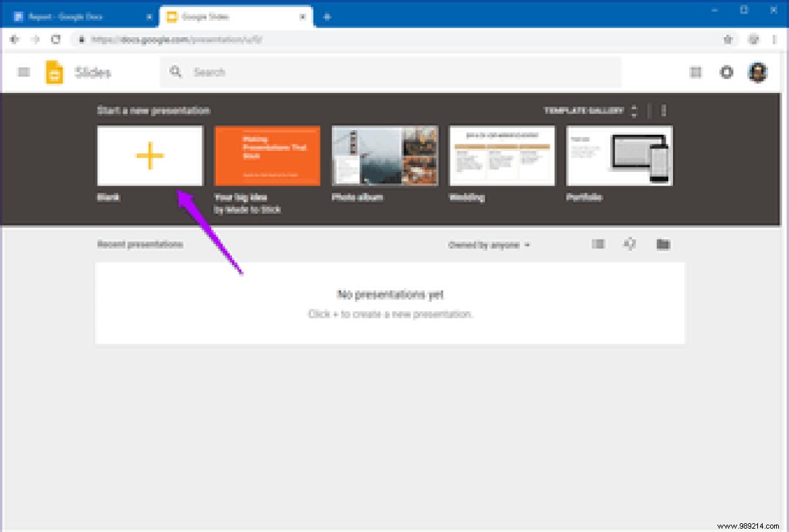The width and height of the screenshot is (789, 532).
Task: Click the Search magnifier icon
Action: [176, 72]
